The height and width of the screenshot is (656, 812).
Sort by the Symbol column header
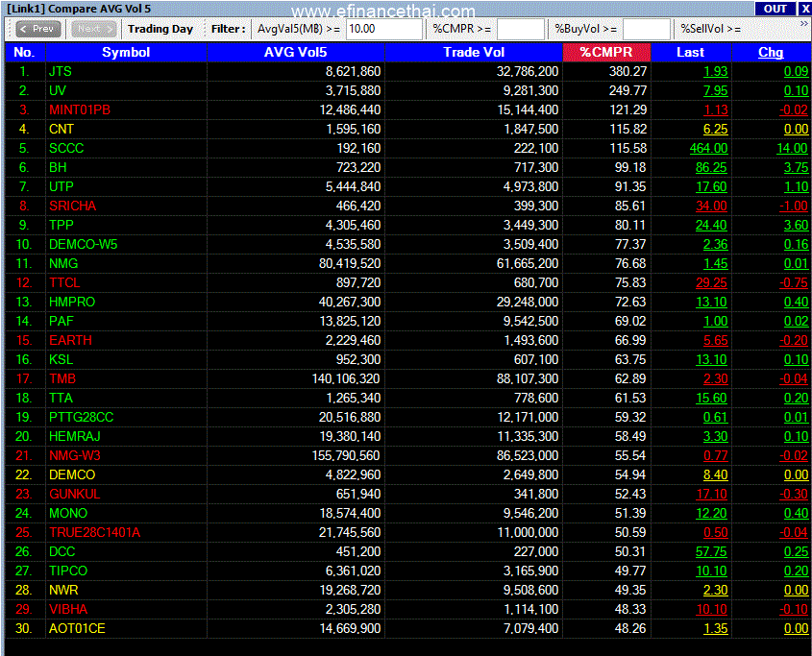[126, 52]
